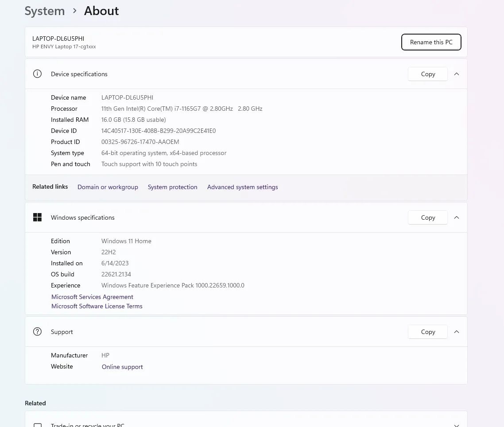Click the Version value 22H2
The image size is (504, 427).
pyautogui.click(x=109, y=252)
